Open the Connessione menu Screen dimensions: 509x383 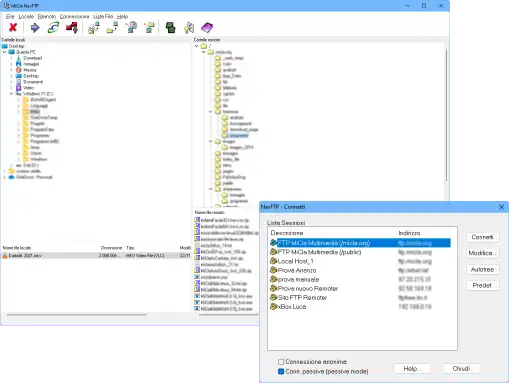coord(74,16)
